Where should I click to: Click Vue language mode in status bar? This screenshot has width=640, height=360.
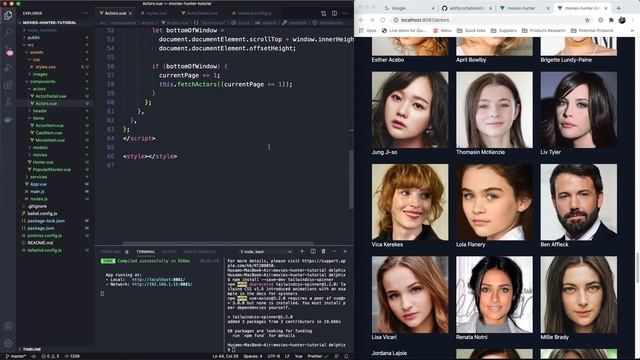point(298,356)
